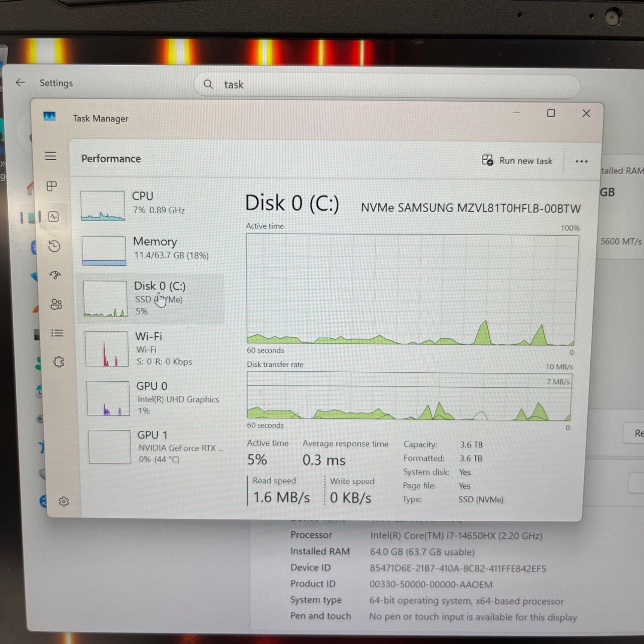Click 'NVMe SAMSUNG MZVL81T0HFLB-00BTW' model text
Screen dimensions: 644x644
click(x=471, y=208)
